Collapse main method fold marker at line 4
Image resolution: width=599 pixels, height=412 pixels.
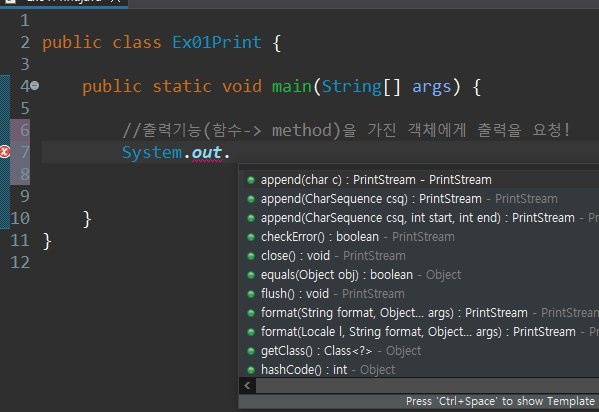35,86
